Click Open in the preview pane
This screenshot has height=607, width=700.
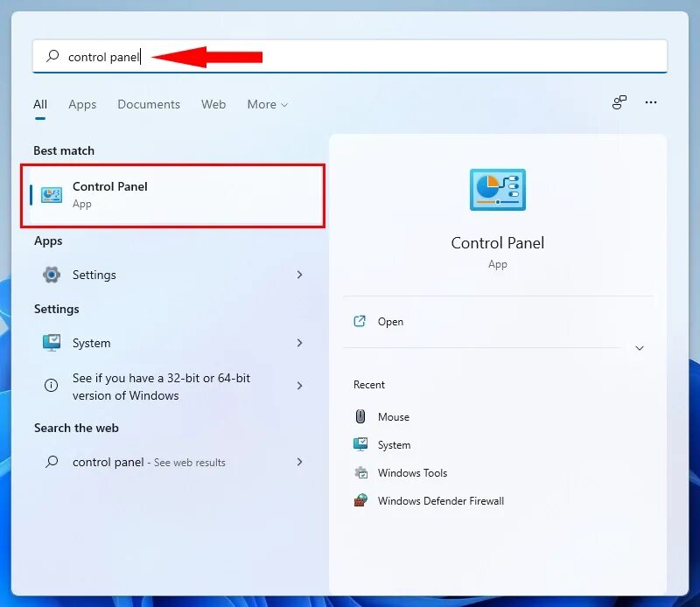tap(390, 322)
